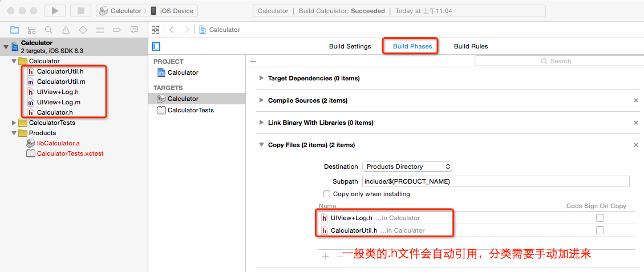The width and height of the screenshot is (644, 272).
Task: Collapse the Copy Files section
Action: click(x=261, y=145)
